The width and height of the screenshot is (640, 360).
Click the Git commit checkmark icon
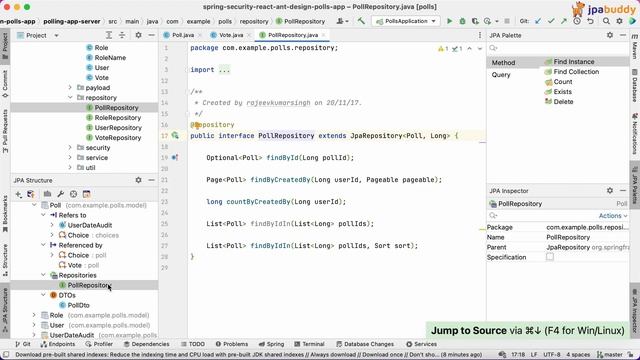(x=551, y=21)
